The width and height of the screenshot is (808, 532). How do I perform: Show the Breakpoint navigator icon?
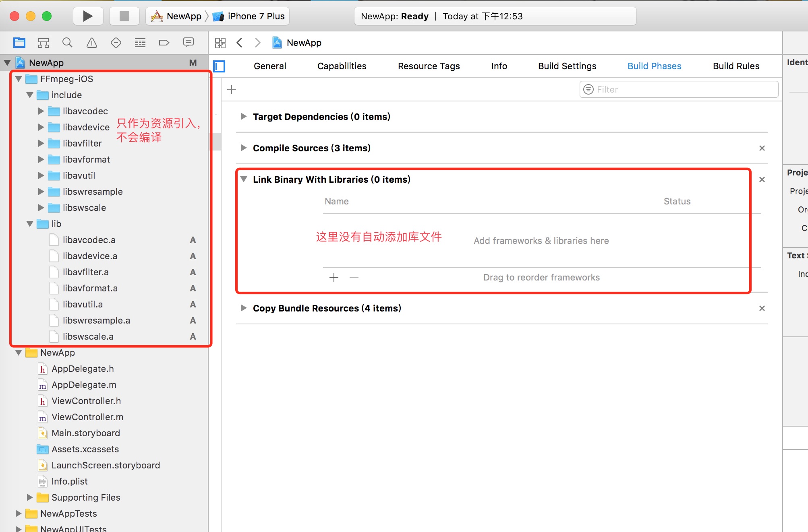164,43
